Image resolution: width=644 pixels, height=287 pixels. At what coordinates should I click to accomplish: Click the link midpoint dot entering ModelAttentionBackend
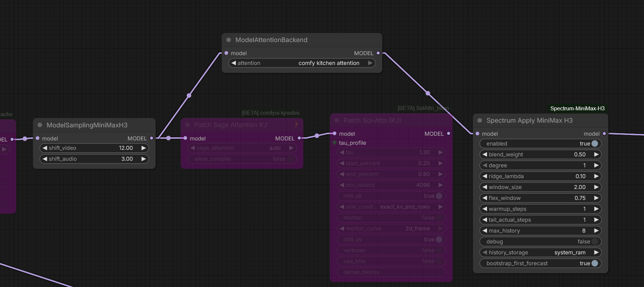189,95
